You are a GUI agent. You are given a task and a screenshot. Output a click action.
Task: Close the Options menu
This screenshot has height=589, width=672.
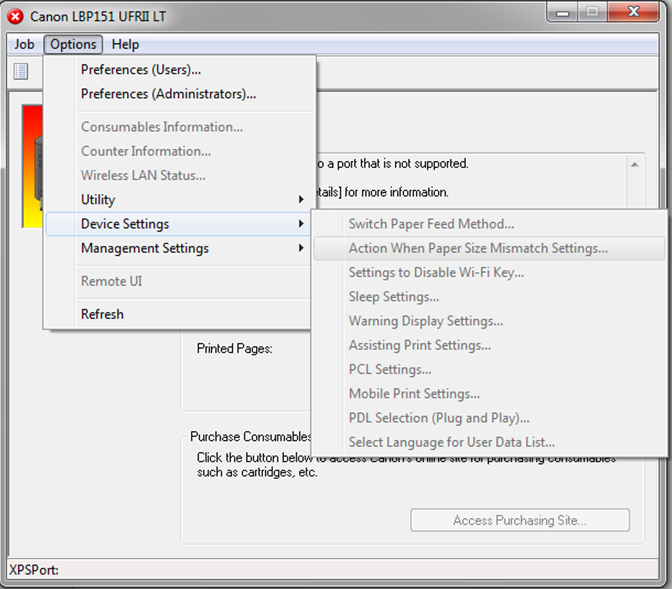click(73, 44)
